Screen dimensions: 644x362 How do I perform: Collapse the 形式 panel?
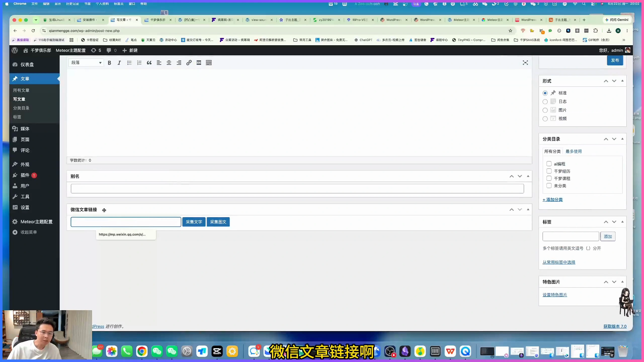622,81
